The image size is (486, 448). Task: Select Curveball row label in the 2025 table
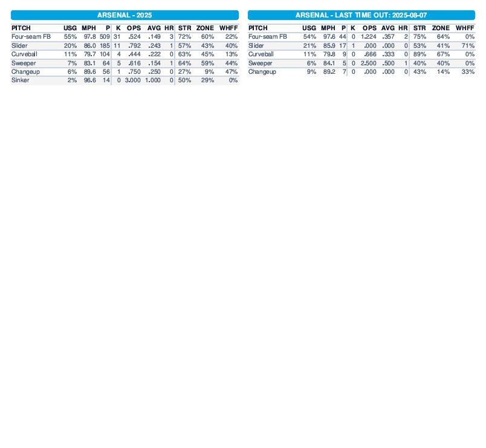[24, 54]
